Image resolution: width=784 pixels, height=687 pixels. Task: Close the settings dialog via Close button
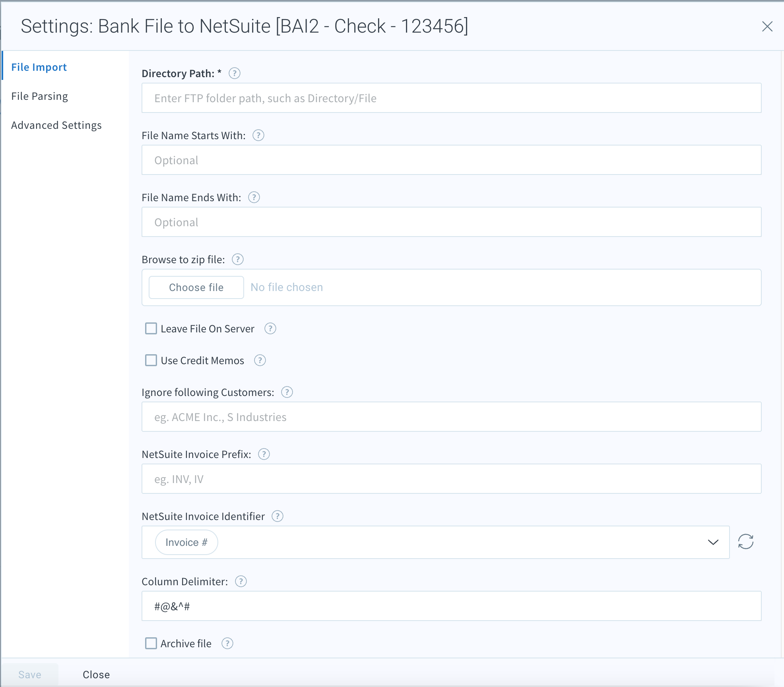pos(96,674)
